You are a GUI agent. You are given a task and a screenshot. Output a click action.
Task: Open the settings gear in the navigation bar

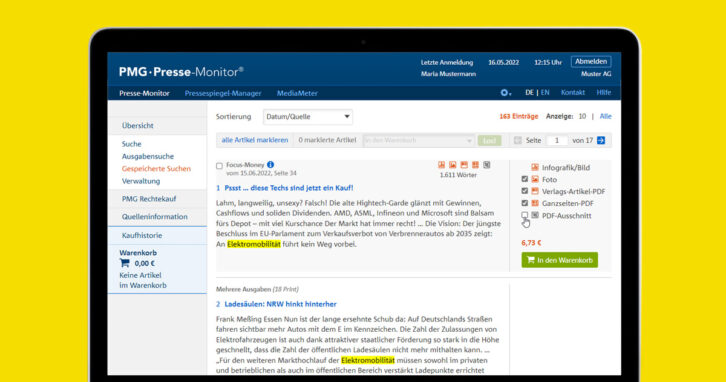point(505,93)
